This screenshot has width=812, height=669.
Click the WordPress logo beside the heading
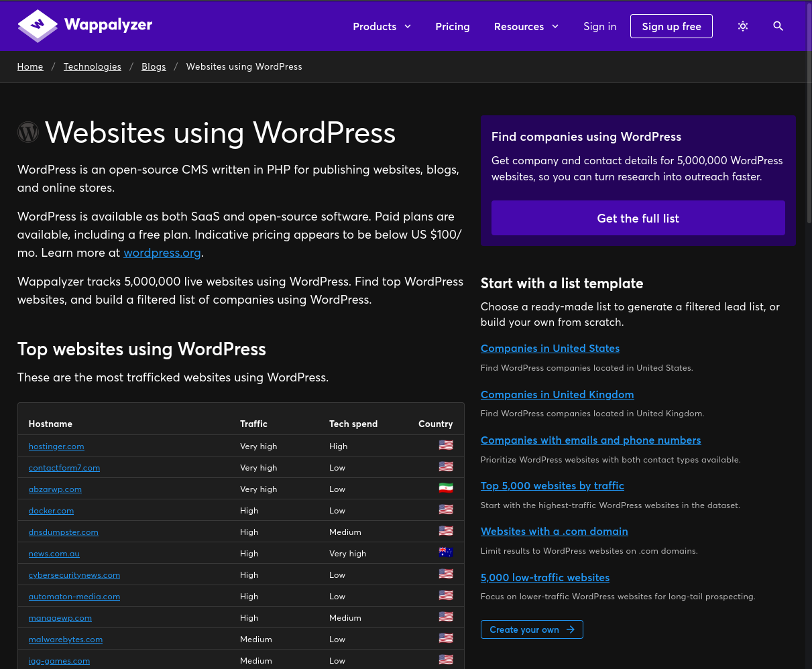(x=28, y=132)
